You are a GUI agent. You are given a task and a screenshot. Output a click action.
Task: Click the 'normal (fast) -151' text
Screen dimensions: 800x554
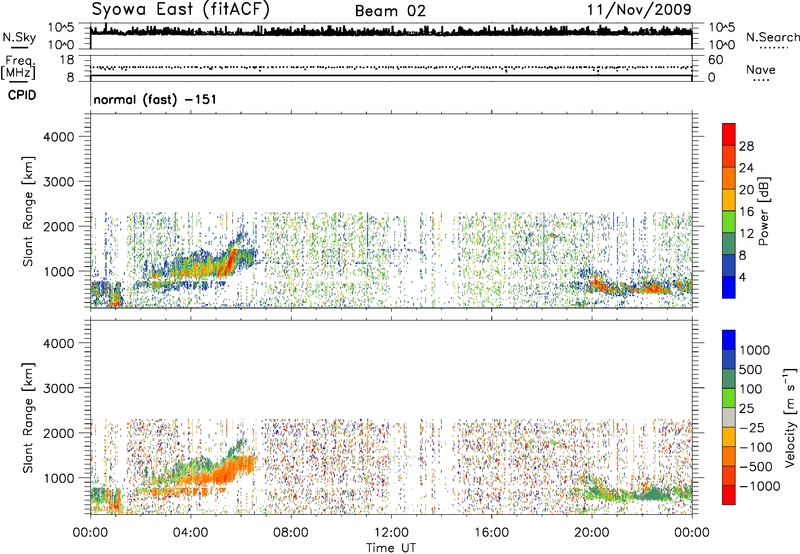pyautogui.click(x=155, y=99)
